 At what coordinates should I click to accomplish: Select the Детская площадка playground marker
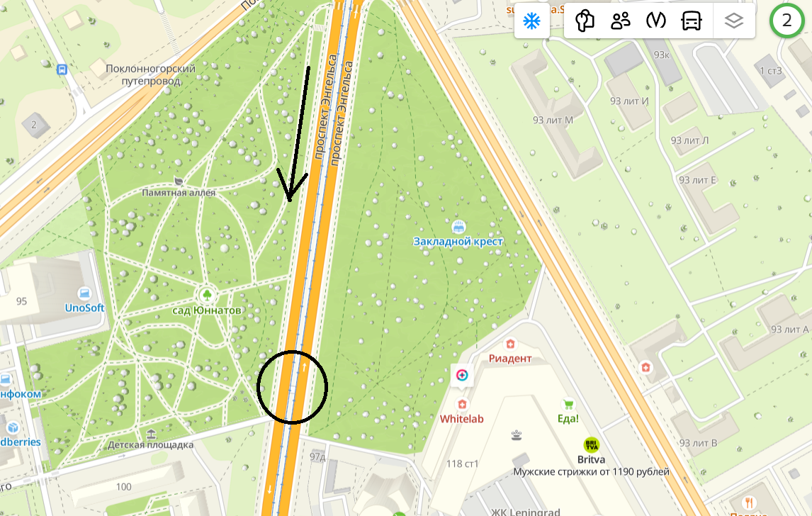(151, 433)
